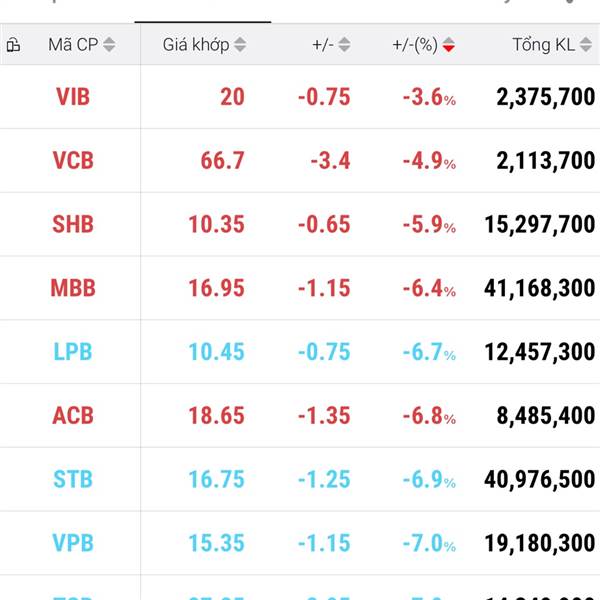600x600 pixels.
Task: Click VCB total volume 2,113,700
Action: coord(546,160)
